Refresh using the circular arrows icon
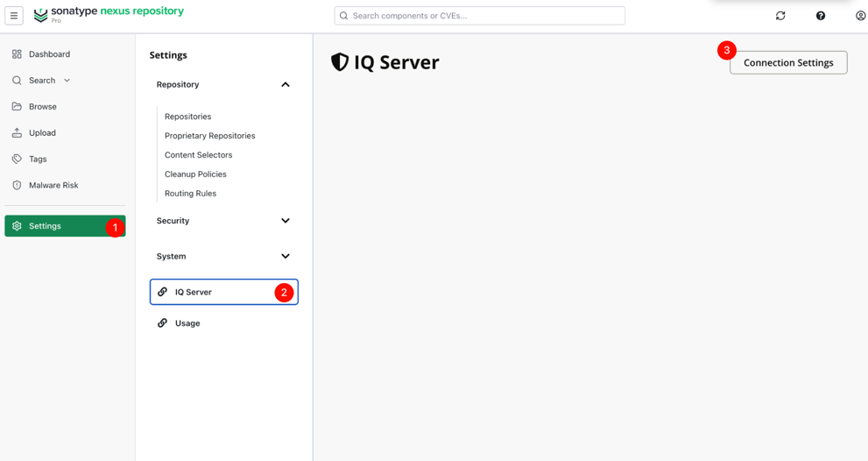Image resolution: width=868 pixels, height=461 pixels. pyautogui.click(x=780, y=16)
